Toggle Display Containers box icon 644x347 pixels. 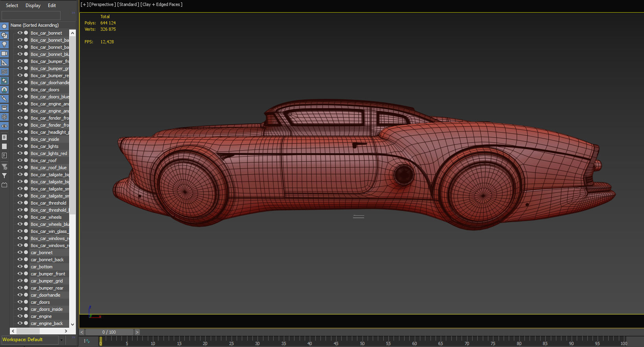click(4, 108)
